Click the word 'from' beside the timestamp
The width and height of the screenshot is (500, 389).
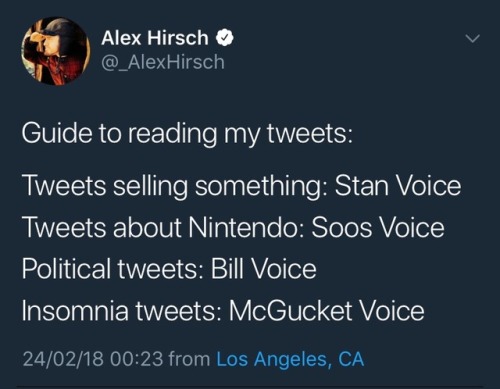pyautogui.click(x=189, y=359)
